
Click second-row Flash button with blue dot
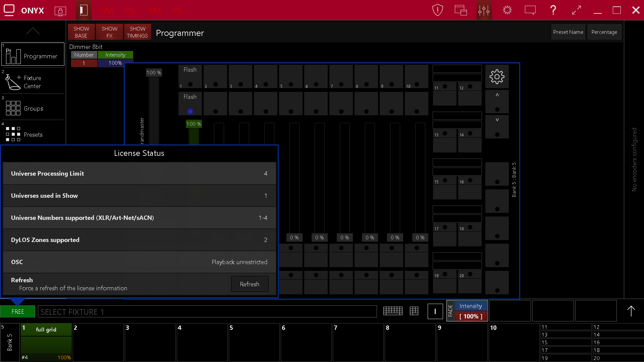190,104
